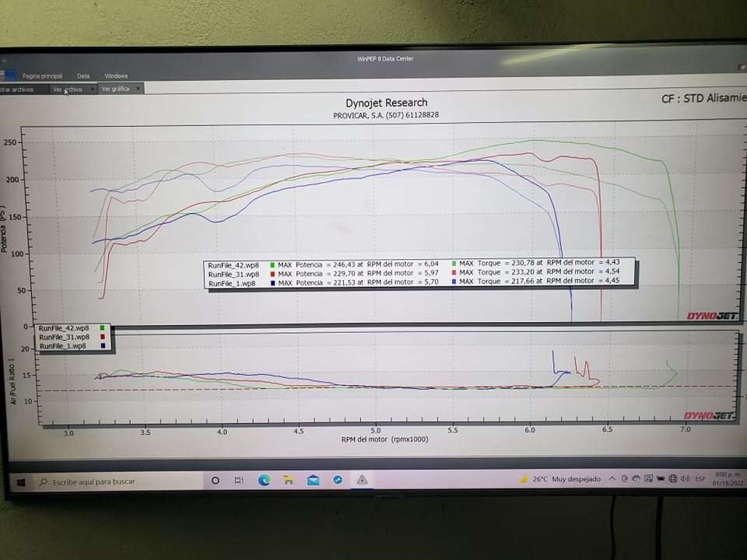This screenshot has width=747, height=560.
Task: Click the RPM del motor (rpmx1000) axis label
Action: coord(385,439)
